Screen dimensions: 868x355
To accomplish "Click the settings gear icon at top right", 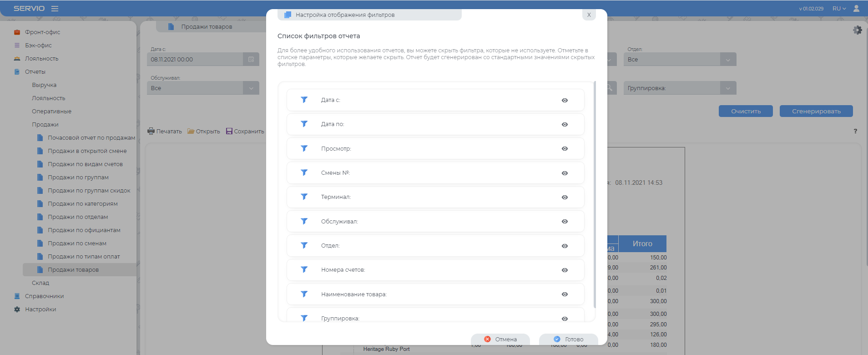I will pos(857,30).
